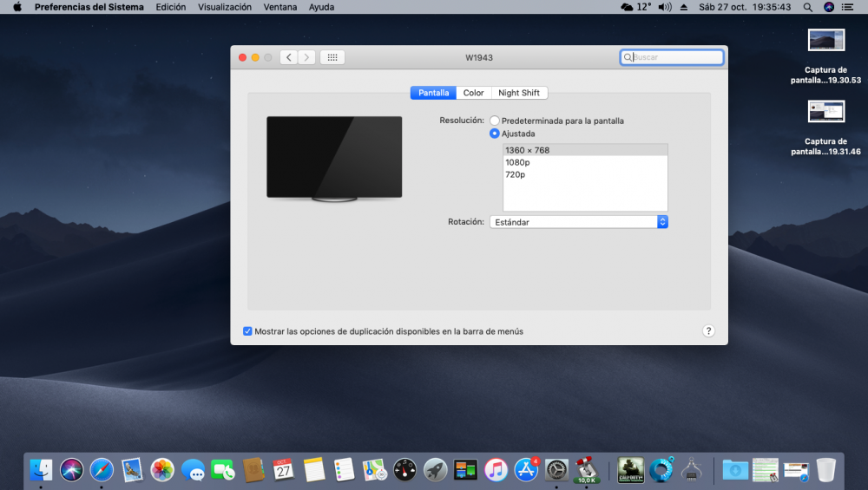Select desktop file 'Captura de pantalla...19.30.53'
Screen dimensions: 868x490
click(826, 56)
